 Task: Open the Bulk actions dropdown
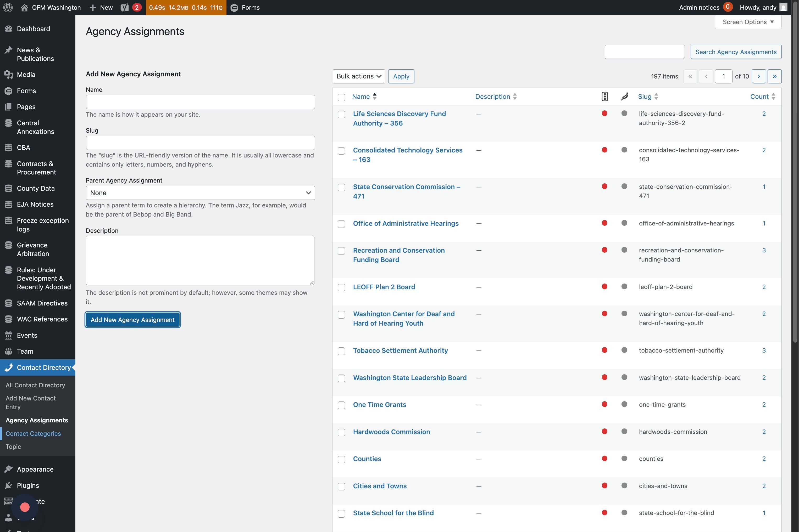tap(359, 76)
